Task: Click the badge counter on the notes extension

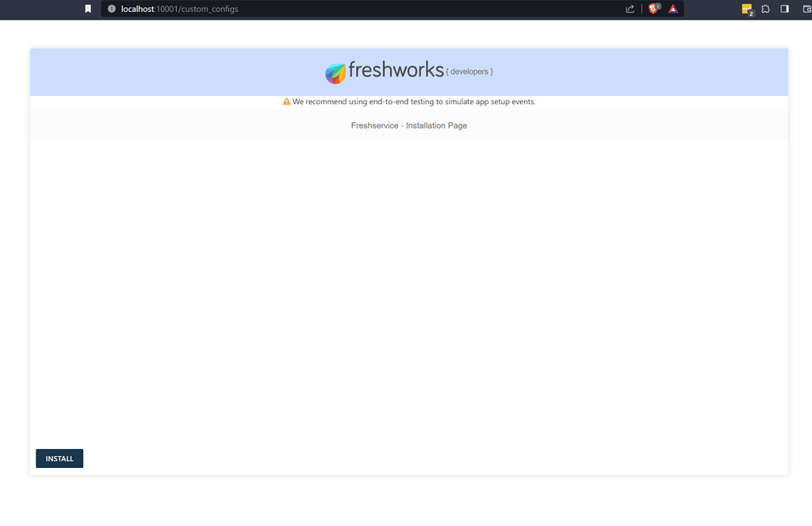Action: coord(753,13)
